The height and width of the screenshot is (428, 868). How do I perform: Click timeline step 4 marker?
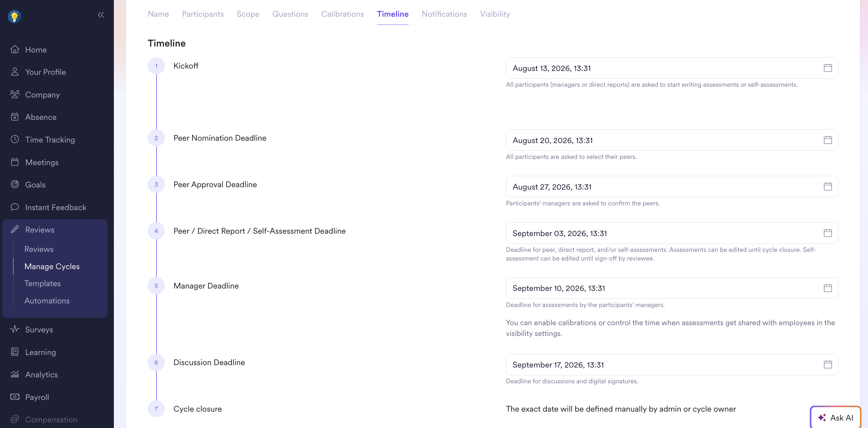click(156, 231)
